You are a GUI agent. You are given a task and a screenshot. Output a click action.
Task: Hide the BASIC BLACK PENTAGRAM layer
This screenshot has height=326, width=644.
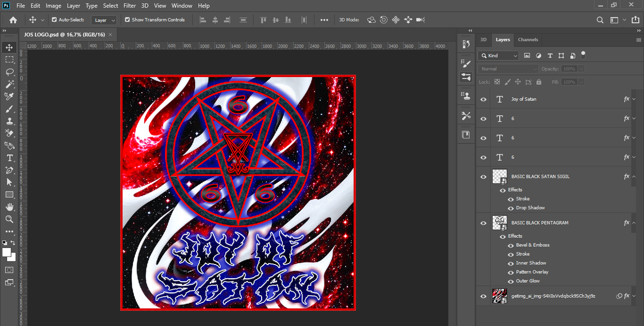pyautogui.click(x=484, y=223)
